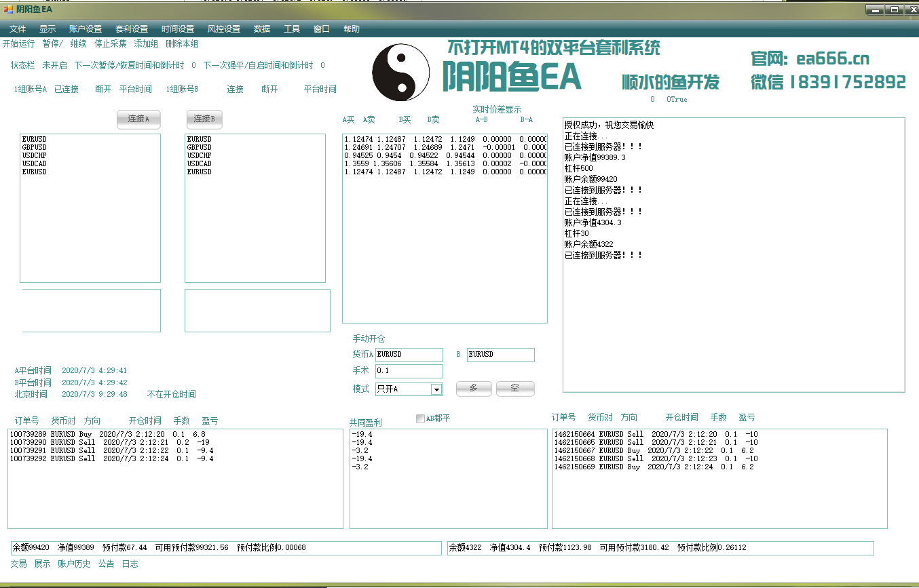Screen dimensions: 919x588
Task: Open the 时间设置 menu
Action: tap(178, 29)
